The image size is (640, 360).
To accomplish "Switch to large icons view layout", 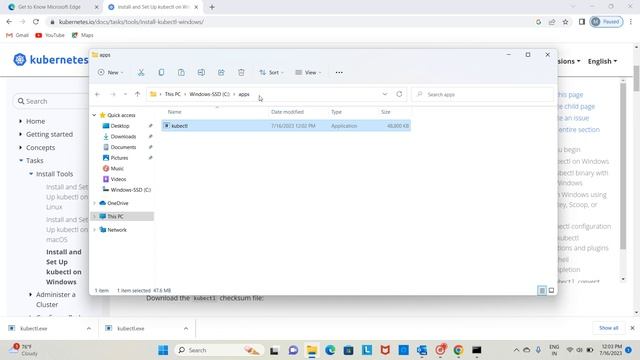I will point(551,291).
